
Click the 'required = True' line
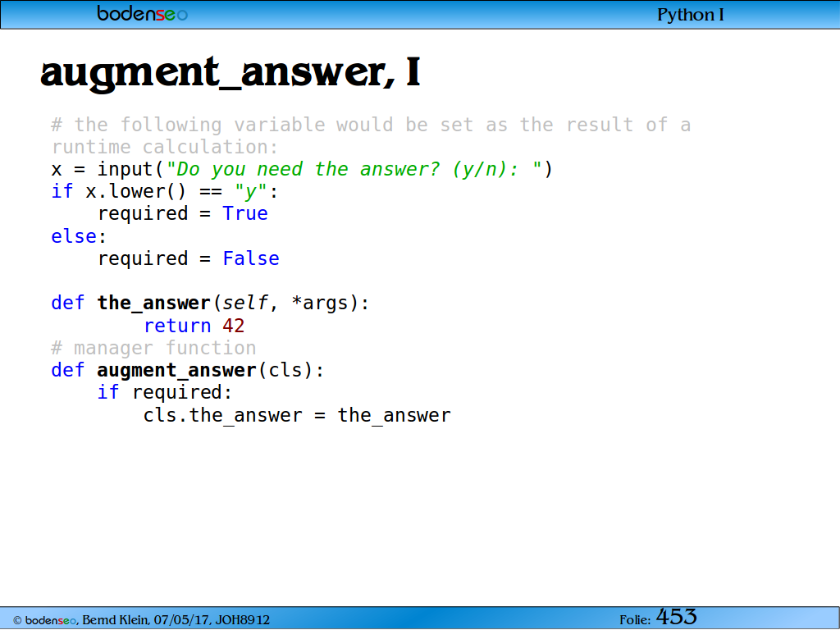pos(182,214)
